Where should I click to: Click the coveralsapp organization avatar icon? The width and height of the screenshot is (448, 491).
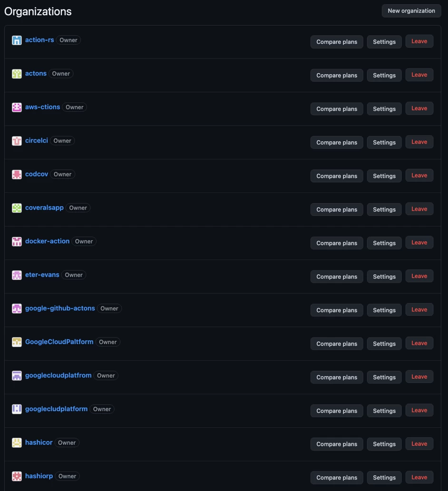(x=17, y=208)
